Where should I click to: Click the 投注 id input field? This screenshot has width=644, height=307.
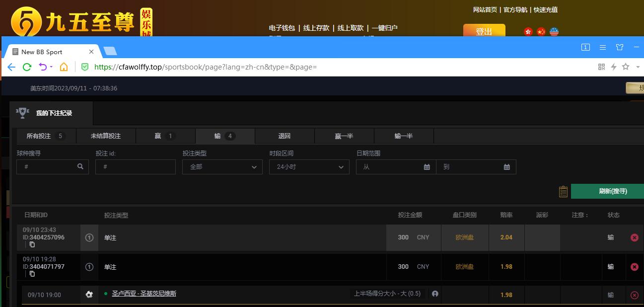136,167
